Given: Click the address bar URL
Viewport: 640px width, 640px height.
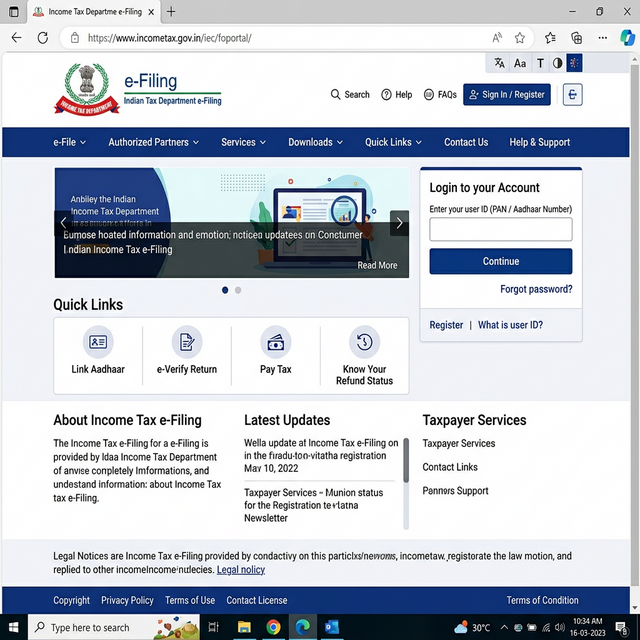Looking at the screenshot, I should click(x=169, y=38).
